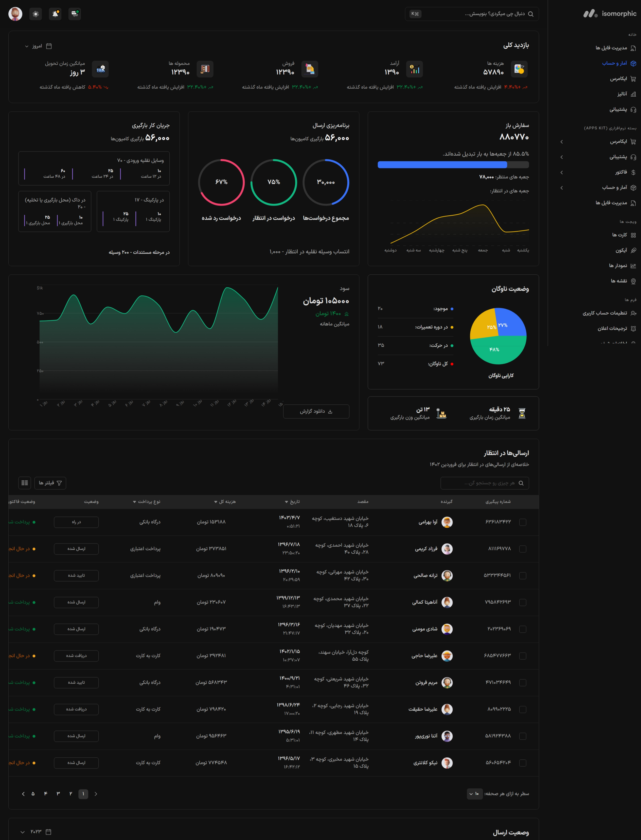Click the hourglass loading time icon
Screen dimensions: 641x840
[x=522, y=413]
